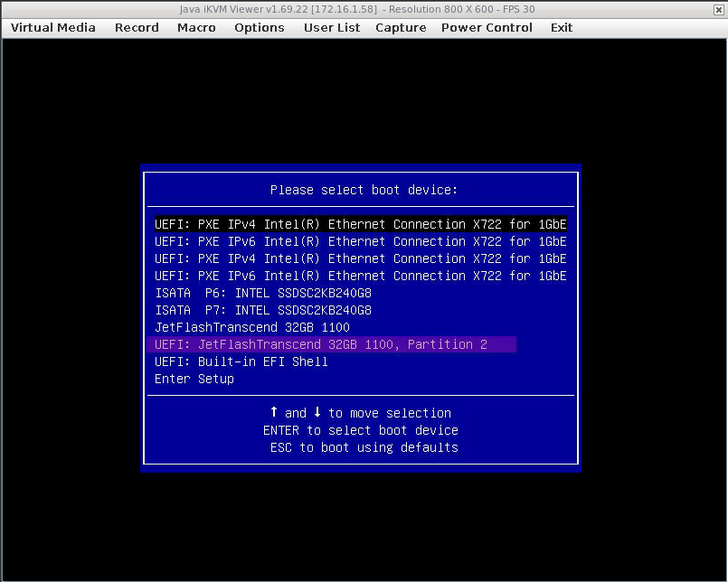Select non-UEFI JetFlashTranscend 32GB 1100 entry
This screenshot has height=582, width=728.
(252, 327)
